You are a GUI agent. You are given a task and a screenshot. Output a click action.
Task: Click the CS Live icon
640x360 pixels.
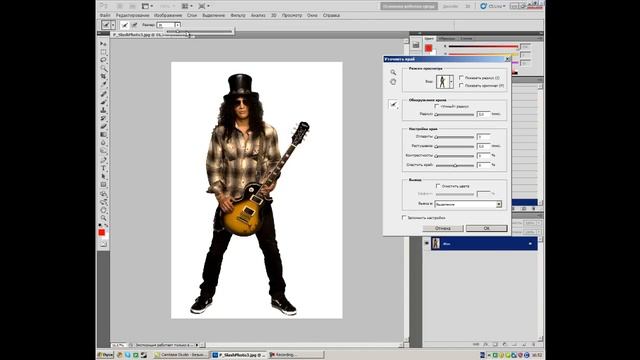[484, 6]
